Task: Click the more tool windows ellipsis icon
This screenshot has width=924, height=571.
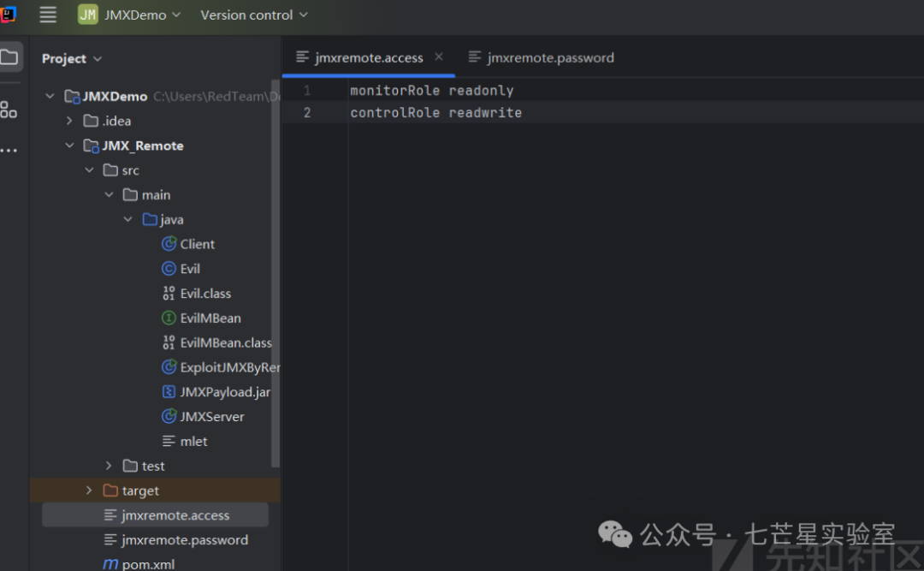Action: pos(9,151)
